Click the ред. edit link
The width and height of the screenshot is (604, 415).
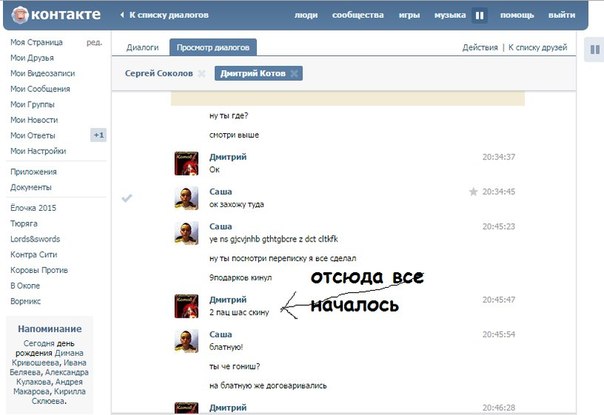[x=94, y=42]
